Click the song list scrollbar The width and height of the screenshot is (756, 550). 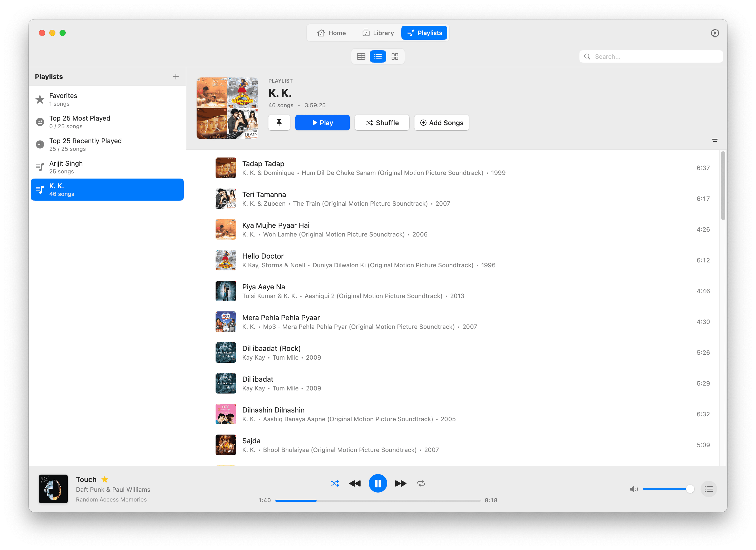pyautogui.click(x=723, y=185)
